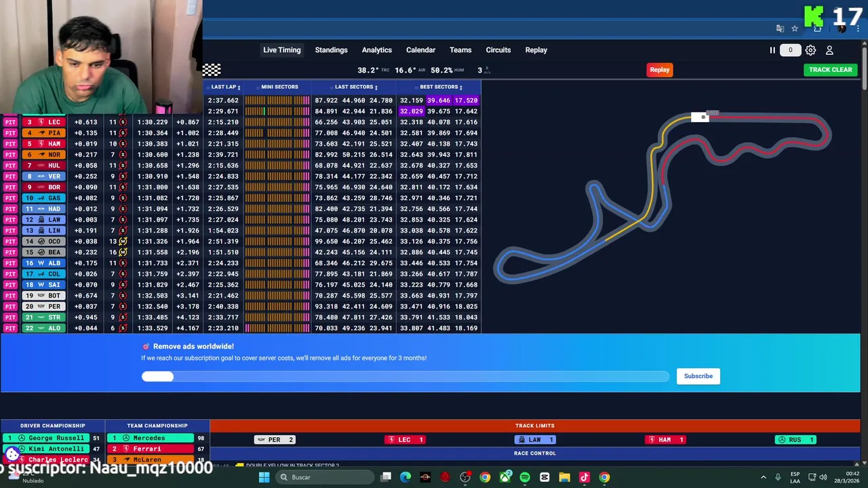Sort by BEST SECTORS column
868x488 pixels.
441,87
